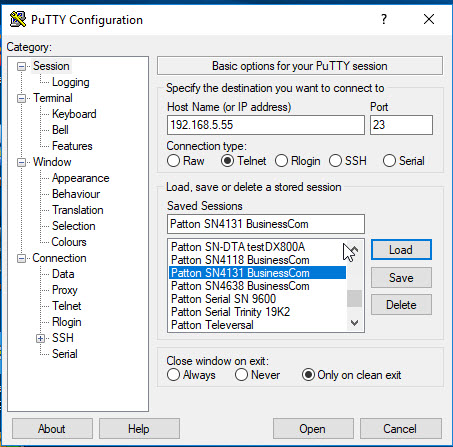Select Patton SN4131 BusinessCom in sessions list
The height and width of the screenshot is (447, 453).
pyautogui.click(x=257, y=273)
